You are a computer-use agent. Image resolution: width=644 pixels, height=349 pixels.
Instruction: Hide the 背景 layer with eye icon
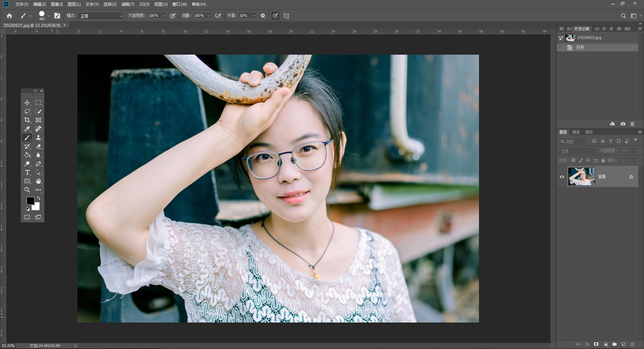(x=562, y=177)
